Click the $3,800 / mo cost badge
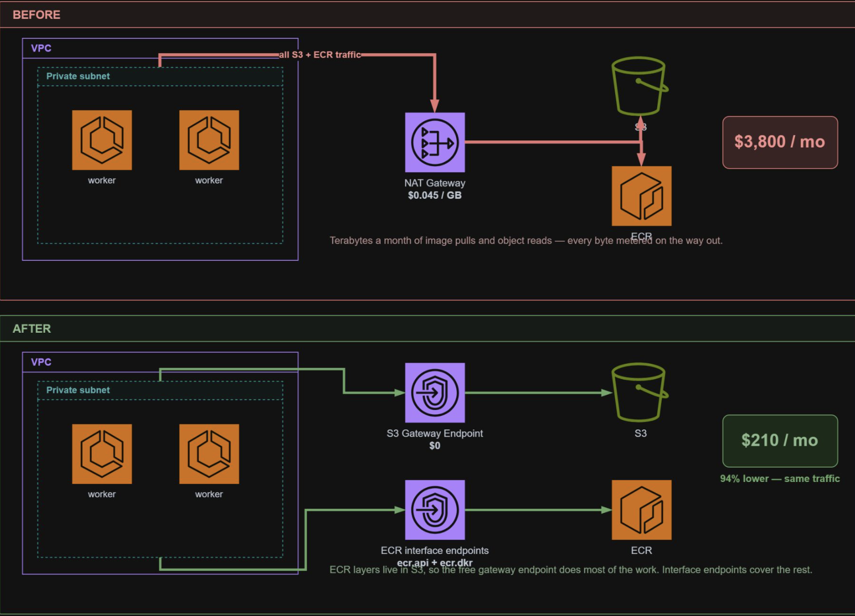Viewport: 855px width, 616px height. (x=780, y=142)
